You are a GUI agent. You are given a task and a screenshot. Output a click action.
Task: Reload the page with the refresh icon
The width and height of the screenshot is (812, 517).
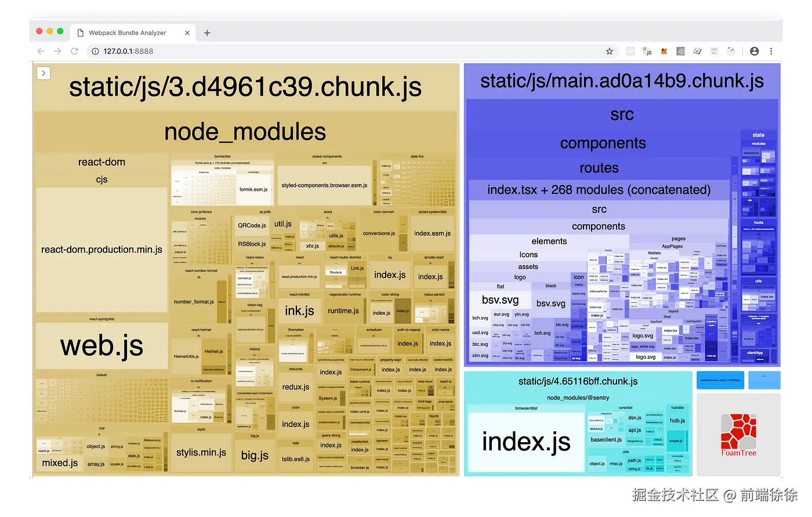pyautogui.click(x=74, y=51)
